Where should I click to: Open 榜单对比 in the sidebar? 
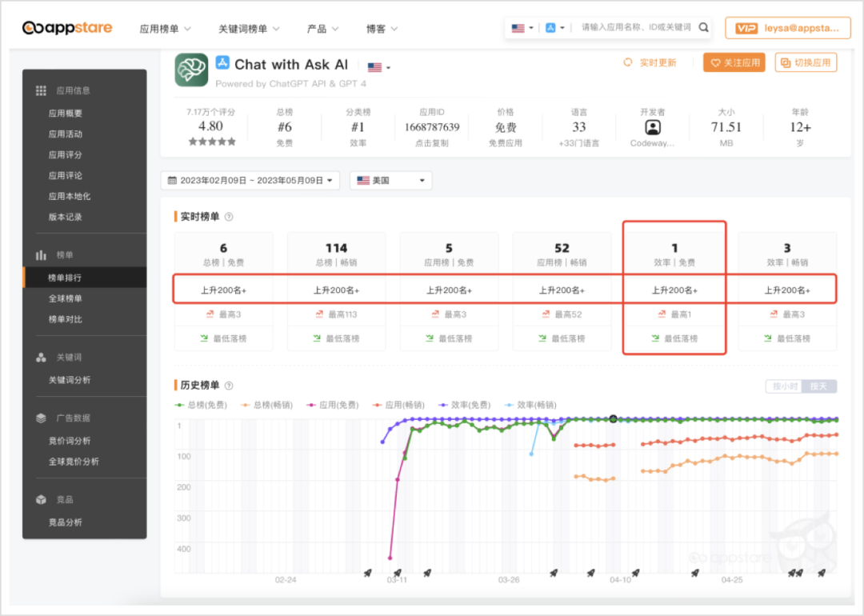[x=65, y=319]
